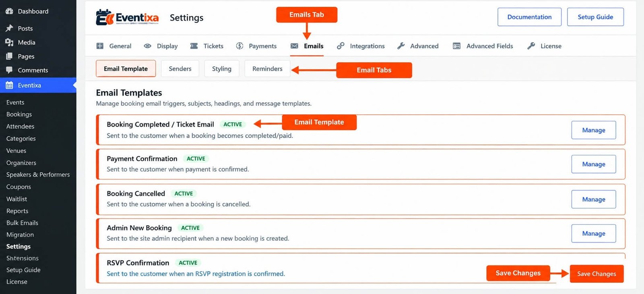Click the Display tab eye icon
644x294 pixels.
click(148, 46)
